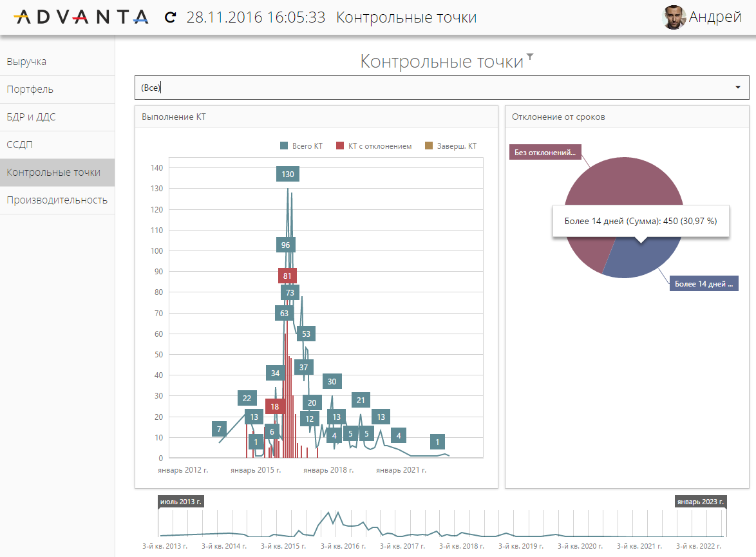Click the 130 peak data label
Screen dimensions: 756x557
point(288,174)
